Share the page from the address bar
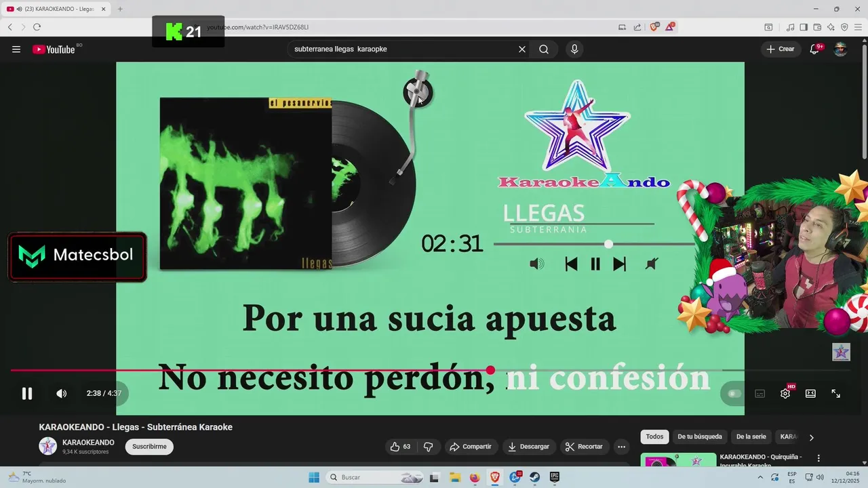The image size is (868, 488). point(637,27)
